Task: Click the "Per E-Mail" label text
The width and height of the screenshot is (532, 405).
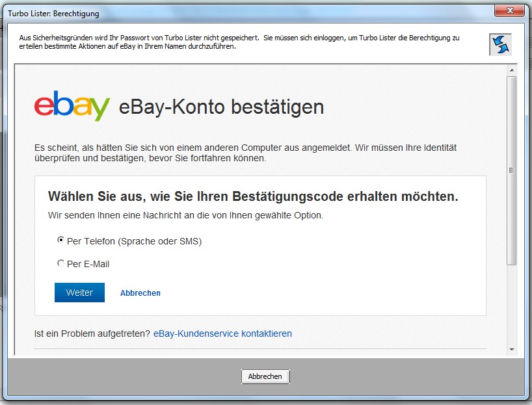Action: (88, 264)
